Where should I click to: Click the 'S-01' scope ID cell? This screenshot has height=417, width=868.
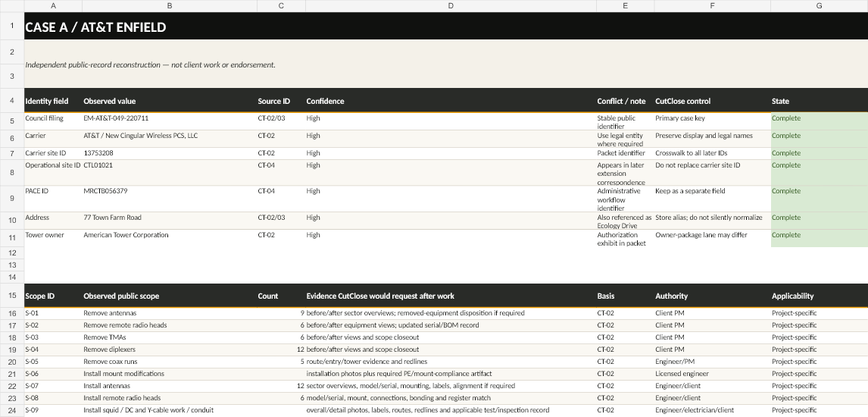coord(53,313)
